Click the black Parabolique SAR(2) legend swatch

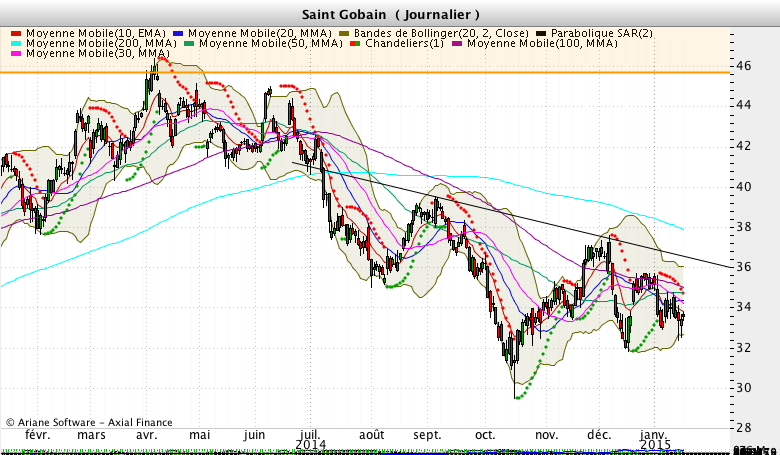tap(541, 33)
